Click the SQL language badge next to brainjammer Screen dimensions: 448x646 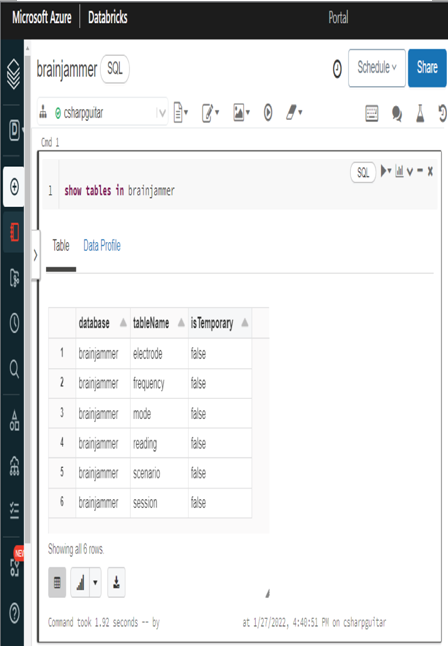click(115, 68)
